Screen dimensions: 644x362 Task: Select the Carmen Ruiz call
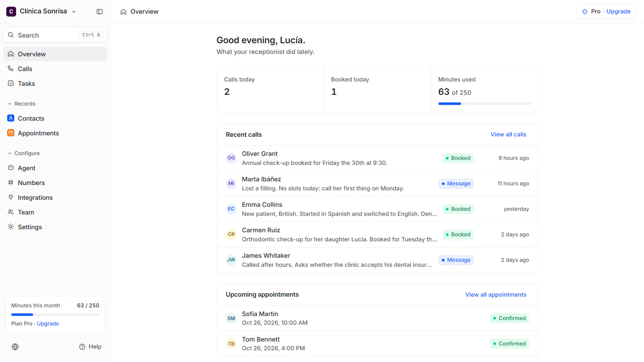(x=377, y=235)
